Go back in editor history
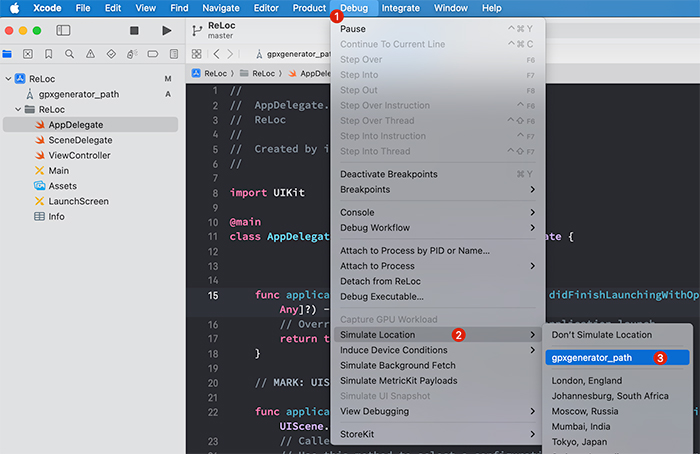Image resolution: width=700 pixels, height=454 pixels. [x=217, y=54]
